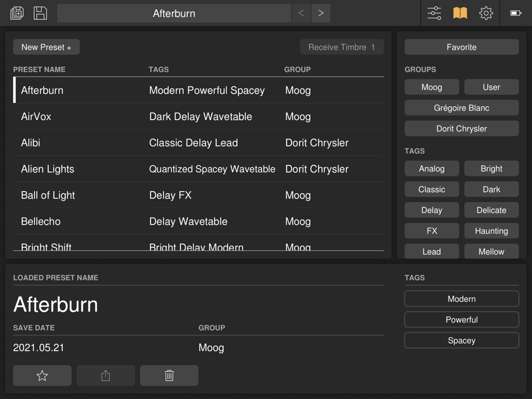Toggle the Haunting tag filter
This screenshot has height=399, width=532.
[491, 231]
